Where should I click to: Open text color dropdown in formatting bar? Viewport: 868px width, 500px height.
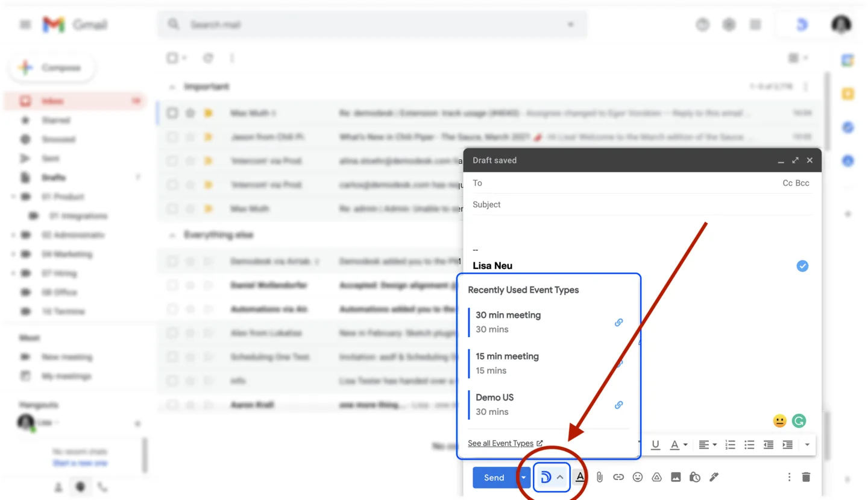pyautogui.click(x=679, y=445)
